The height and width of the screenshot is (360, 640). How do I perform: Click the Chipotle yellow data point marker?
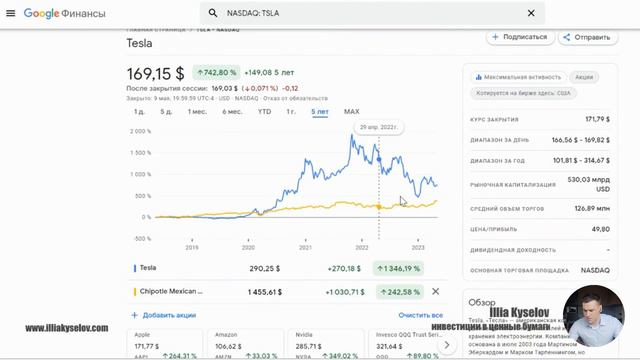click(x=379, y=207)
